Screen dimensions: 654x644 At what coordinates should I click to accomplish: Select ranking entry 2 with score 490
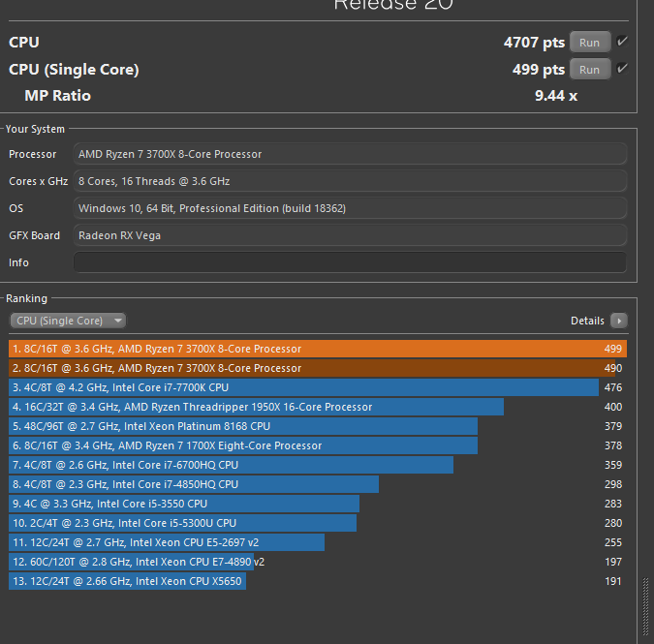[318, 368]
